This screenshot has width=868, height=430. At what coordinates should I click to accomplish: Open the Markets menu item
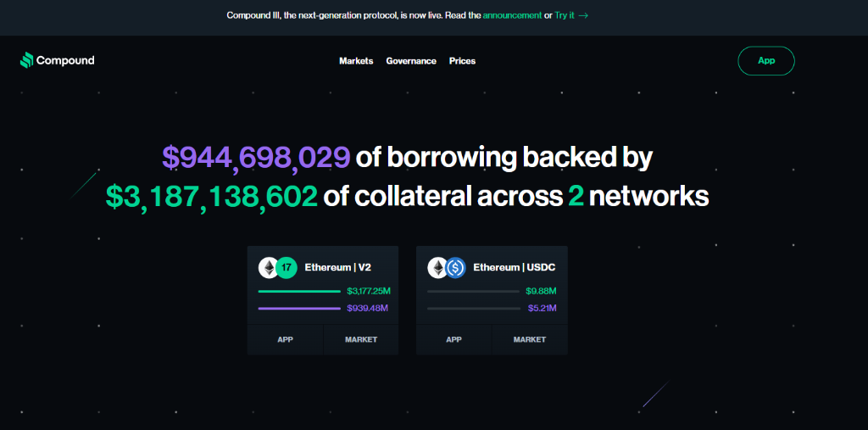356,61
